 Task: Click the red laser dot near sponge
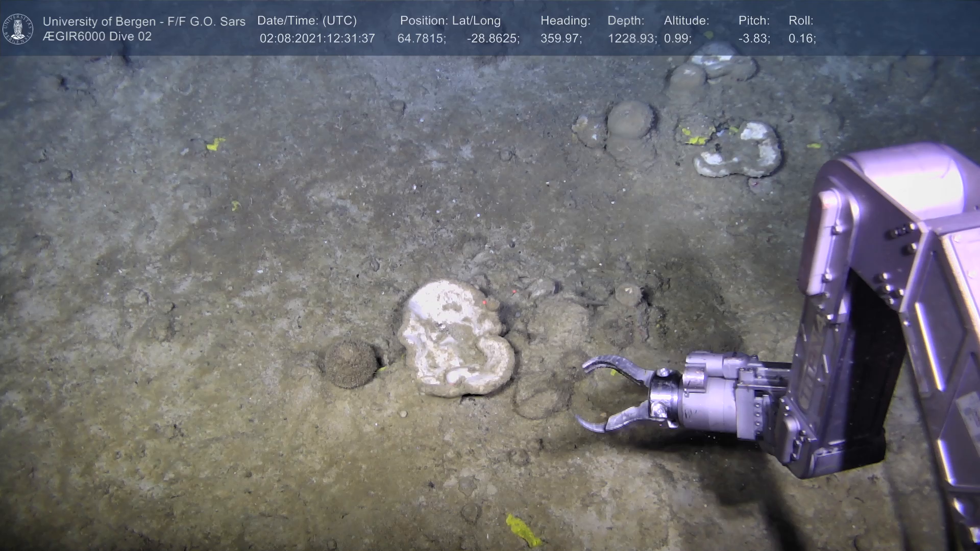click(x=483, y=302)
